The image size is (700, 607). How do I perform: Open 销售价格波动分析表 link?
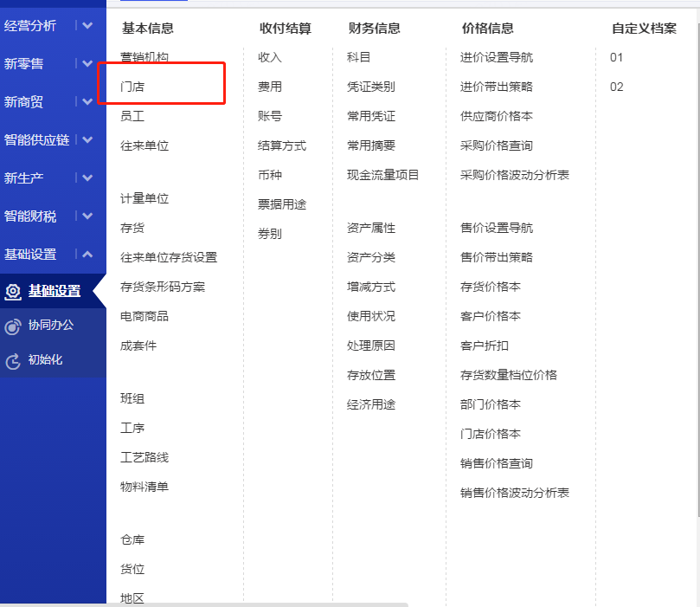coord(514,493)
